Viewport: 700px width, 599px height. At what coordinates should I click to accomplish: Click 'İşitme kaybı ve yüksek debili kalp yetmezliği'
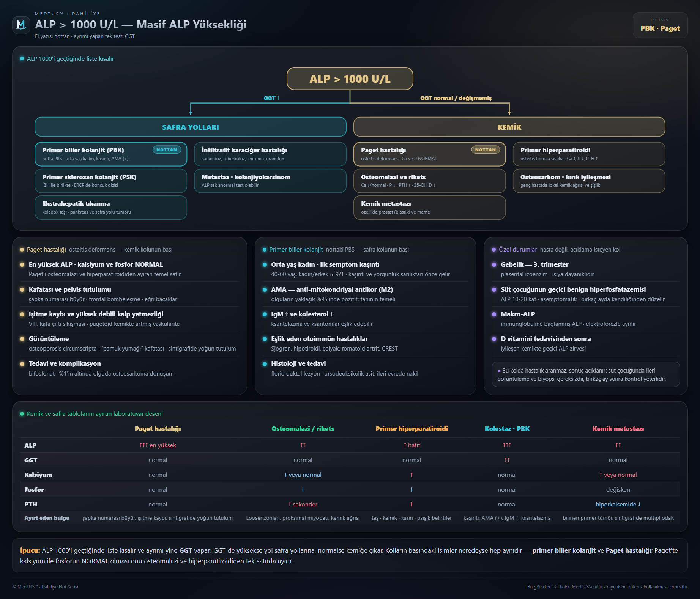coord(96,314)
